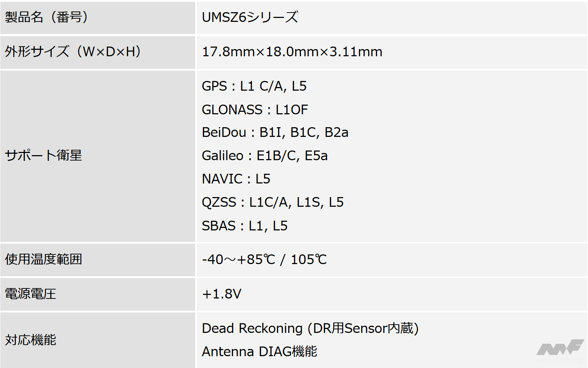
Task: Click the GLONASS : L1OF line
Action: 255,110
